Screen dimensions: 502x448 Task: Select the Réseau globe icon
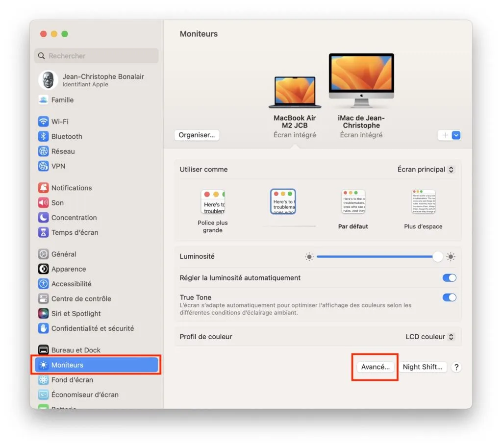(43, 151)
